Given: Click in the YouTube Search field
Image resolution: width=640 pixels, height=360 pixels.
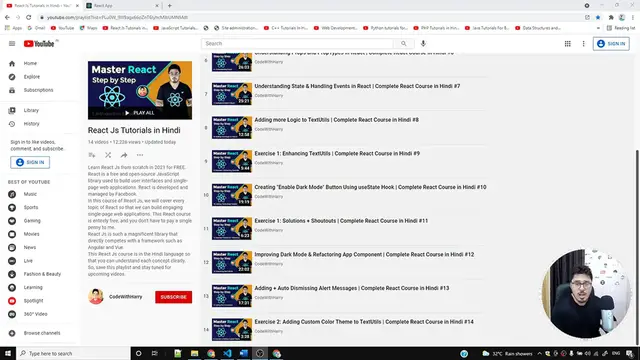Looking at the screenshot, I should point(297,44).
